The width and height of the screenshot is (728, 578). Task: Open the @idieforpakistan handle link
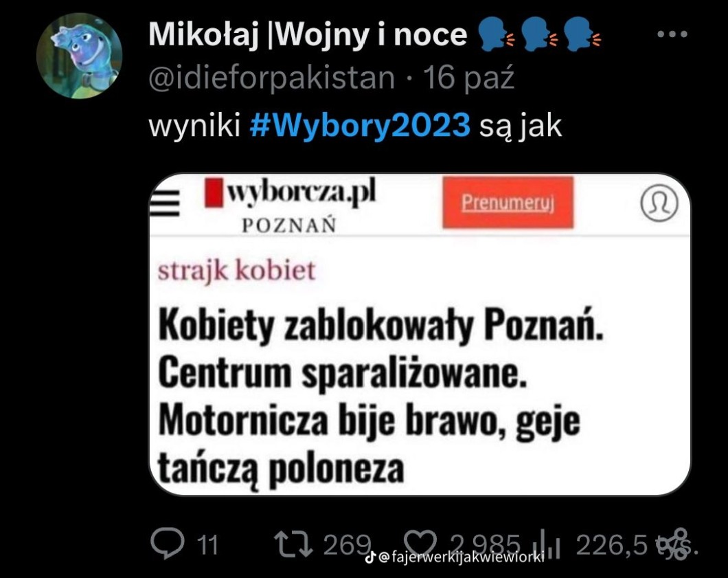[x=271, y=78]
